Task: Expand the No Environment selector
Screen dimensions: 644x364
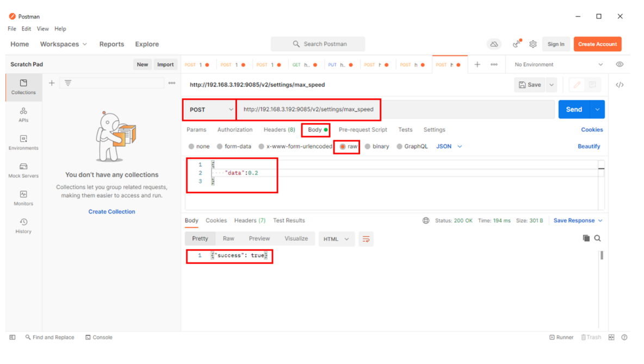Action: tap(558, 65)
